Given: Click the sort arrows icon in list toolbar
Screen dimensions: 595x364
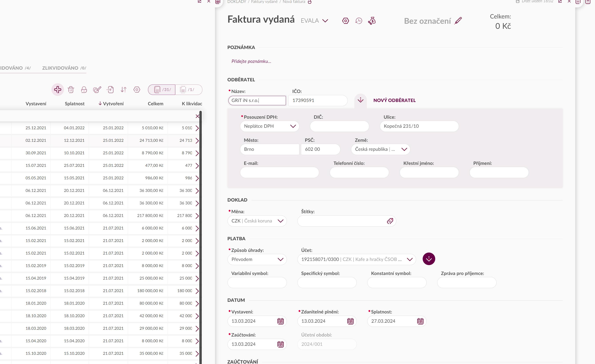Looking at the screenshot, I should (x=124, y=90).
